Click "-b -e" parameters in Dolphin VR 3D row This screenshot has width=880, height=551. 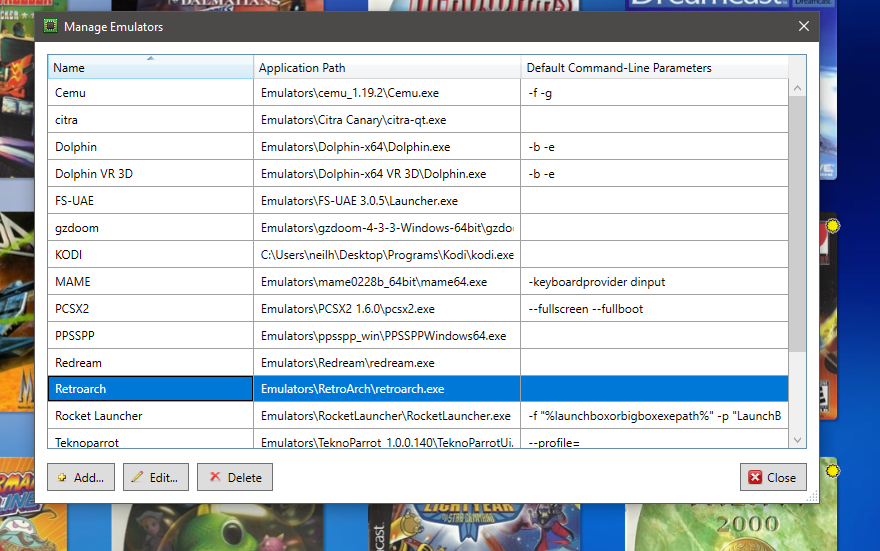click(654, 173)
